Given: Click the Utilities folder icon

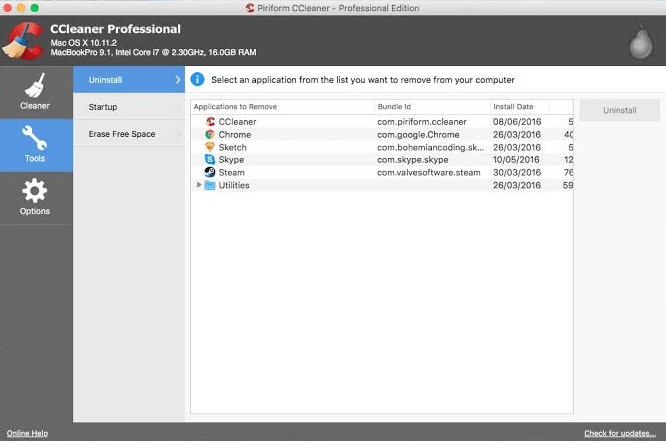Looking at the screenshot, I should pos(210,185).
